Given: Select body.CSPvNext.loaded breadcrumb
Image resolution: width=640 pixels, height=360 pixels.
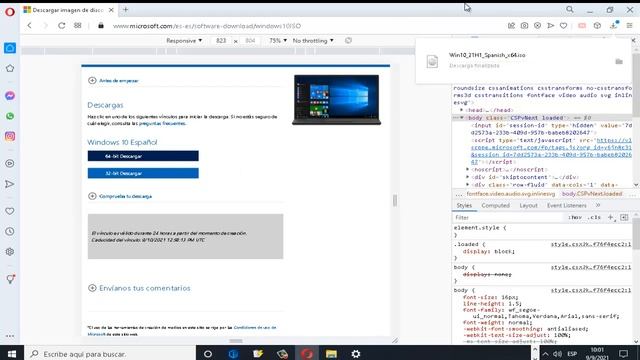Looking at the screenshot, I should tap(592, 194).
